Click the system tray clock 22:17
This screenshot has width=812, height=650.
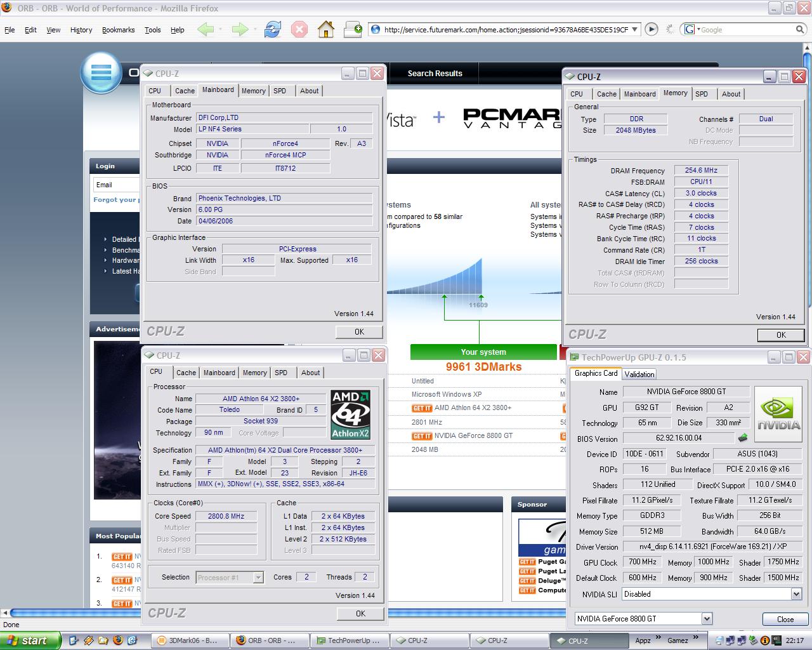[794, 640]
